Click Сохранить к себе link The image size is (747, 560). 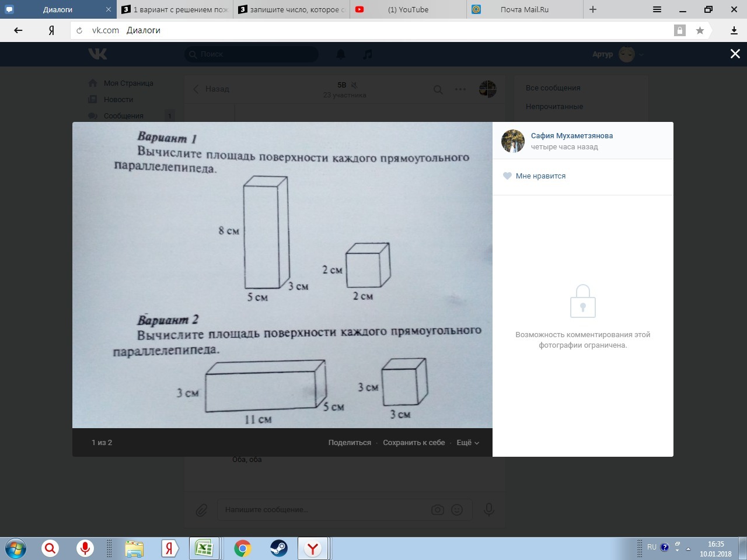coord(414,443)
